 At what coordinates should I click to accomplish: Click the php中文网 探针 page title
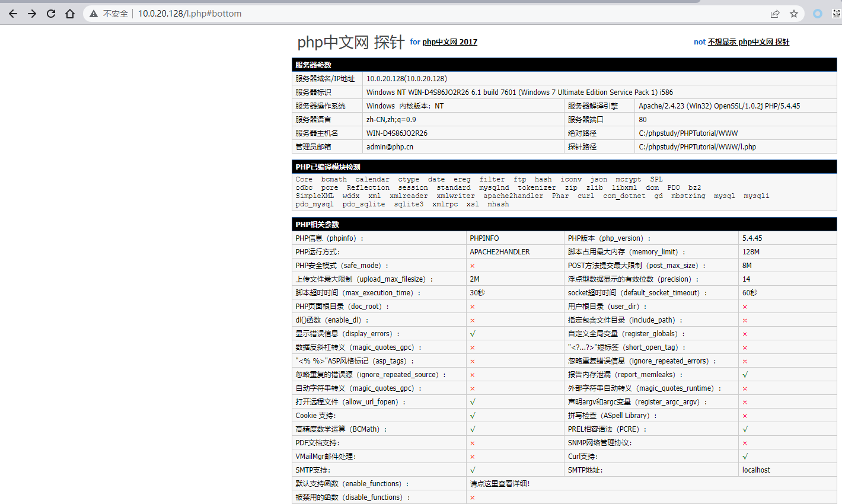(x=350, y=42)
